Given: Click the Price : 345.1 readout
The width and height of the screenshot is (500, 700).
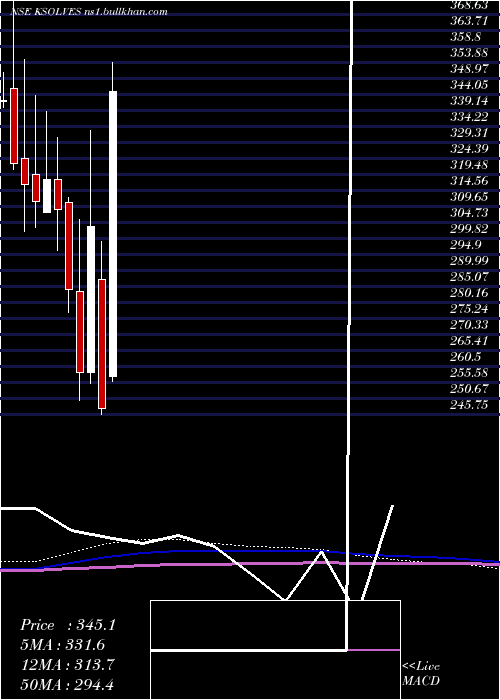Looking at the screenshot, I should click(x=68, y=625).
